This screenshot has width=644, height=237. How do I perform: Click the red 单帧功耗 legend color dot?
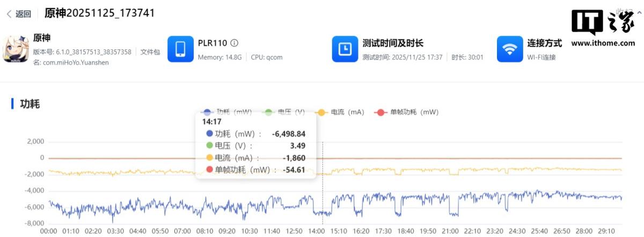pyautogui.click(x=381, y=112)
